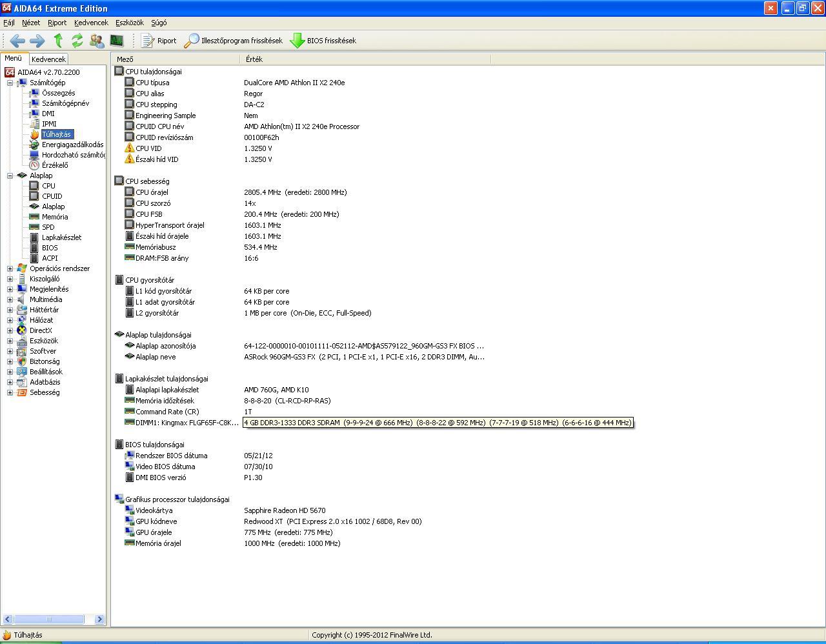Click the Érzékelő sensor icon

[34, 165]
